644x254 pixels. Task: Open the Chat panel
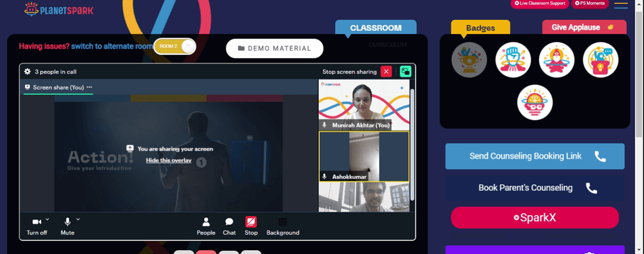(229, 226)
